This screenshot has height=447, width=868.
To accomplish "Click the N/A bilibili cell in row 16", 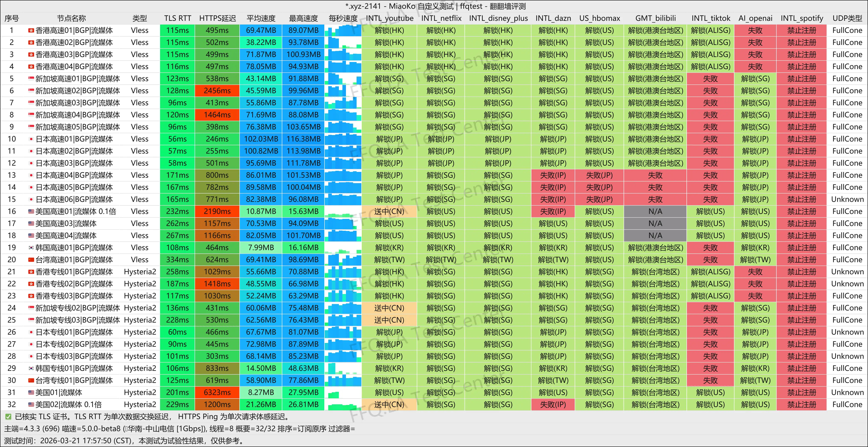I will tap(655, 212).
